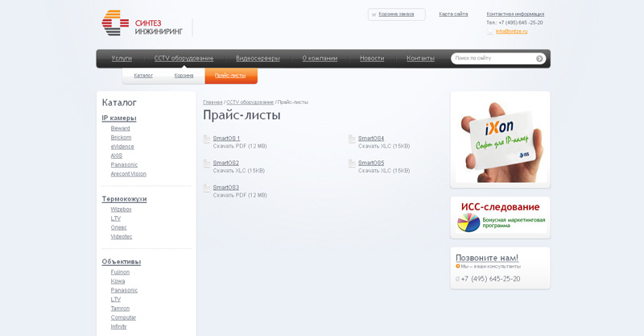Screen dimensions: 644x336
Task: Click the file icon beside SmartOS5
Action: (352, 164)
